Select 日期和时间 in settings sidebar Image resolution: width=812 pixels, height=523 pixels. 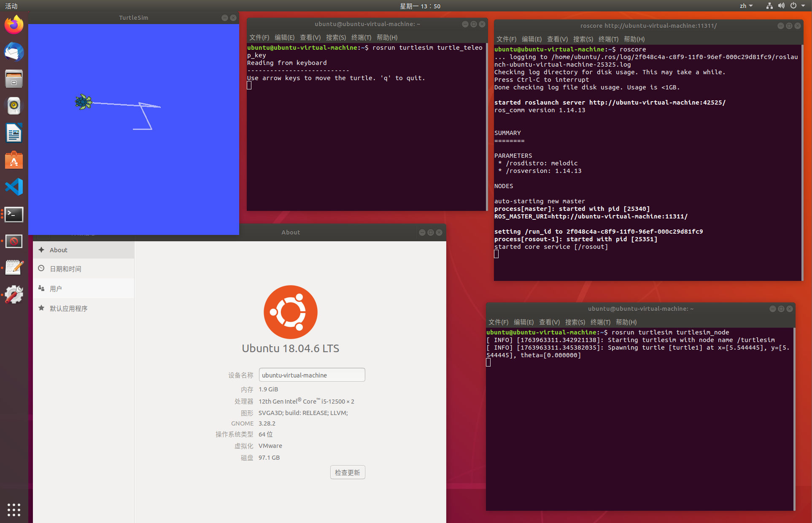coord(65,269)
